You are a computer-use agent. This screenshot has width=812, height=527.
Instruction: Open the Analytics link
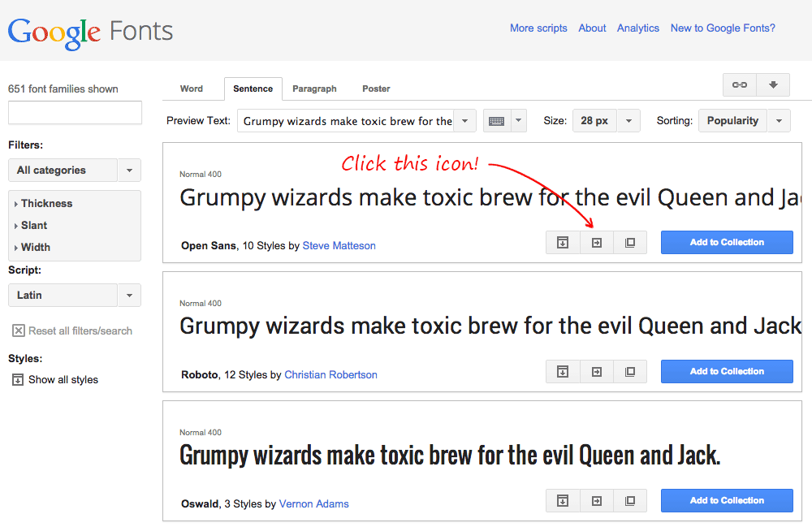click(x=638, y=28)
